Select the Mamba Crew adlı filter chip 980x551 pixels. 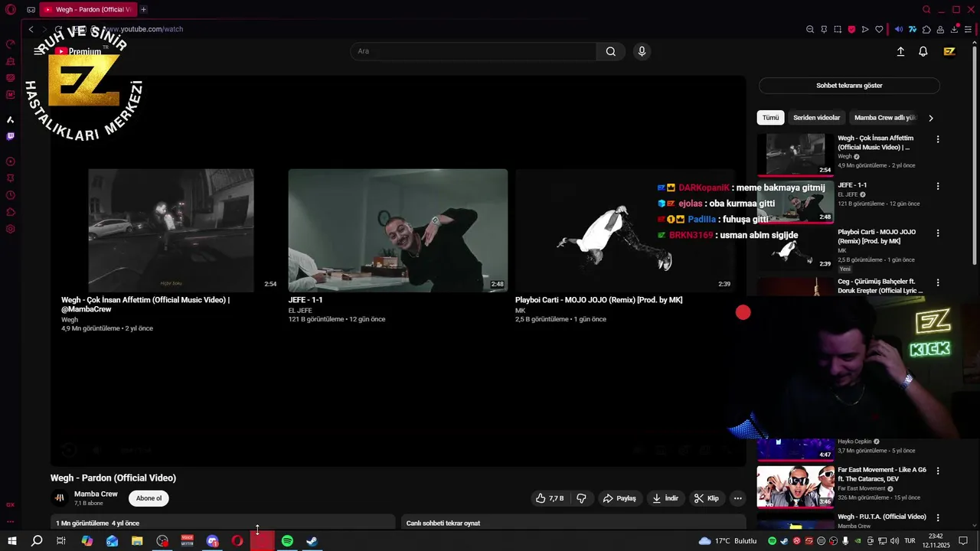[x=884, y=118]
